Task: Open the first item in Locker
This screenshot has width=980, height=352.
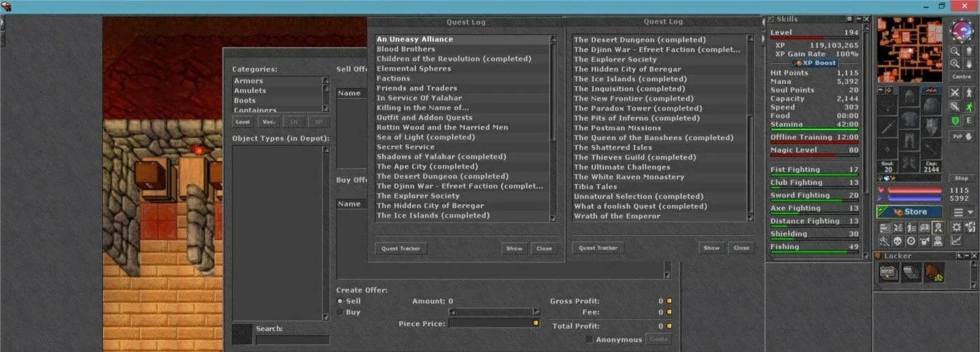Action: click(x=888, y=272)
